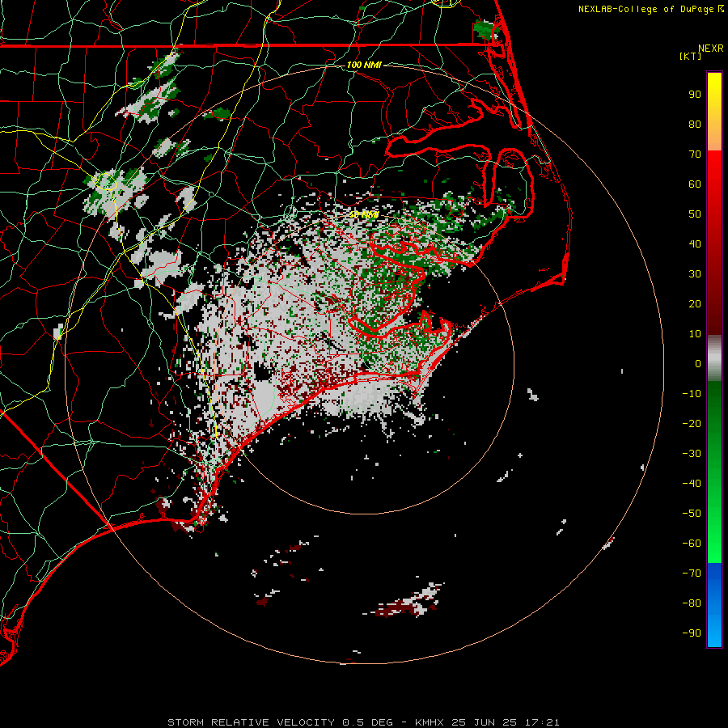Viewport: 728px width, 728px height.
Task: Click the 30 value on velocity scale
Action: pos(695,274)
